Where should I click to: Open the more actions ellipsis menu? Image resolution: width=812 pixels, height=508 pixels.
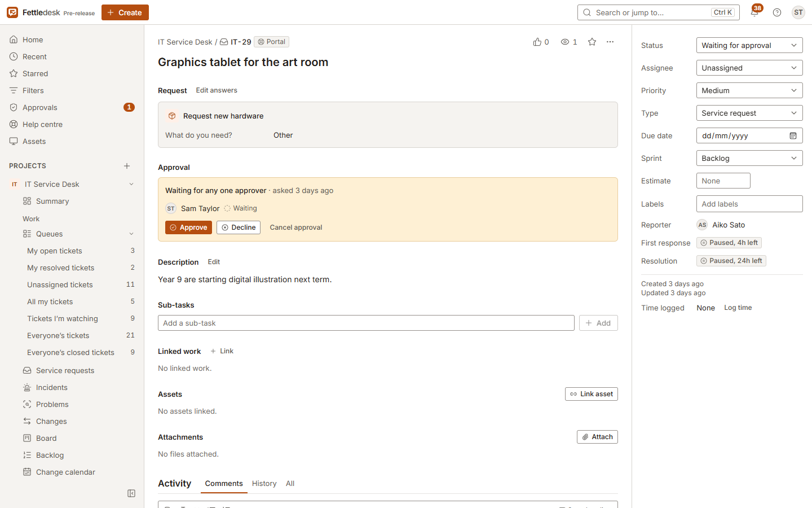[x=610, y=42]
